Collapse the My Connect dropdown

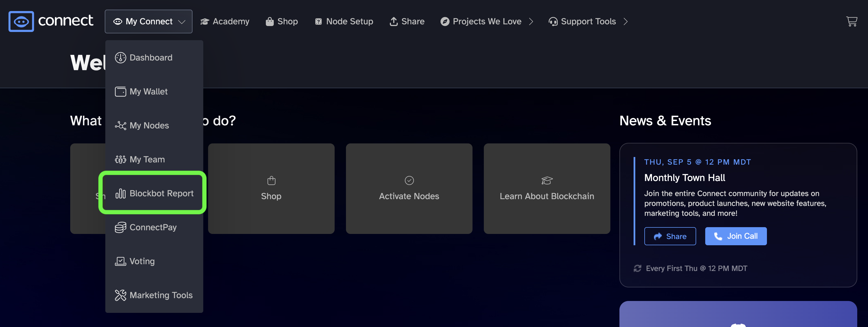(x=148, y=21)
